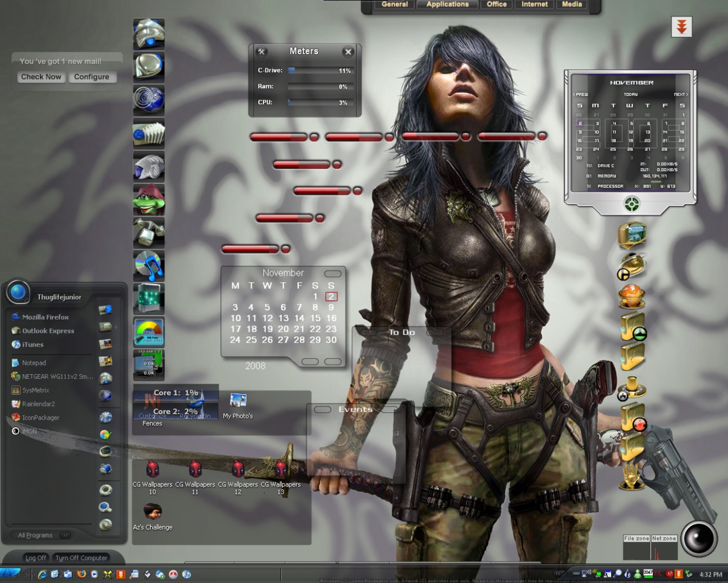Click TODAY on right calendar widget
Viewport: 728px width, 583px height.
click(630, 94)
